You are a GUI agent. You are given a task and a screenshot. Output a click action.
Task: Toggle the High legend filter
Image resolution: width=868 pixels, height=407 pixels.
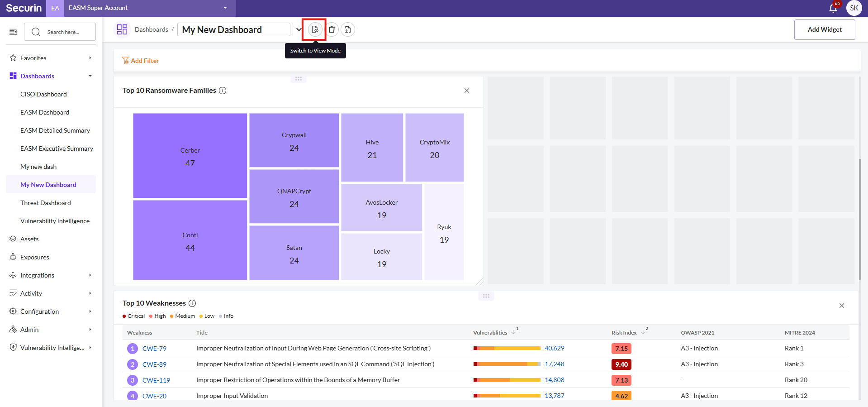157,316
